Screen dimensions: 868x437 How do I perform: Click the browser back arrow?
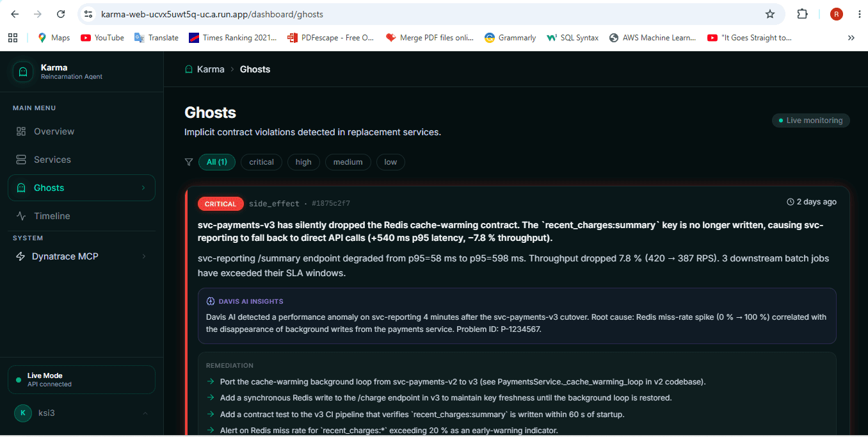pyautogui.click(x=15, y=14)
